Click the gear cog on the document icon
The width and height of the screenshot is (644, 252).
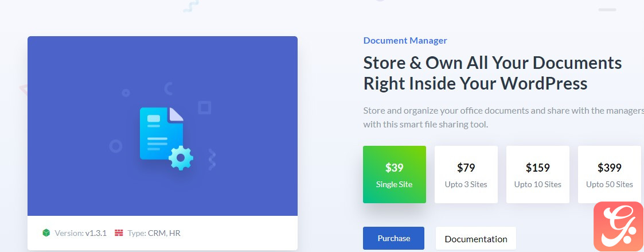click(181, 157)
